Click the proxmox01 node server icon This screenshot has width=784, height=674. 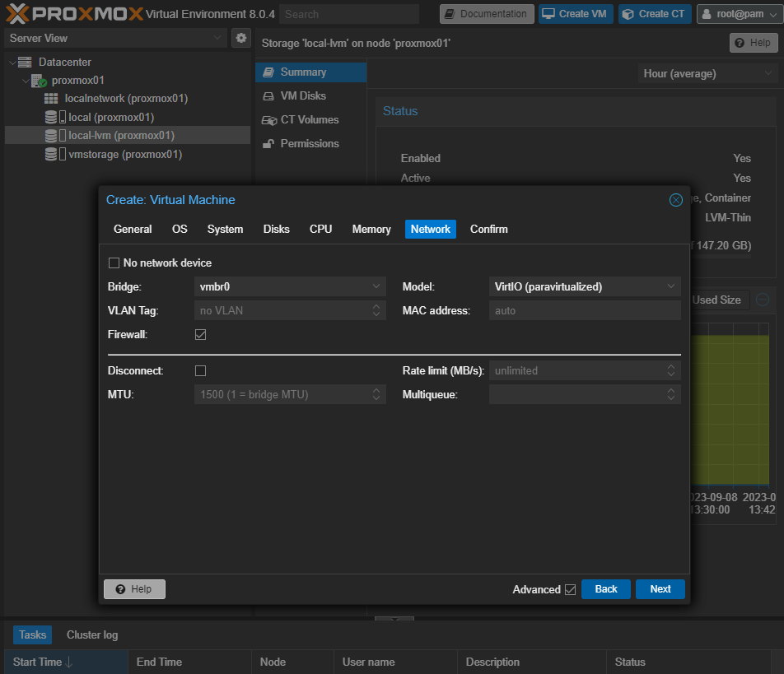point(39,81)
